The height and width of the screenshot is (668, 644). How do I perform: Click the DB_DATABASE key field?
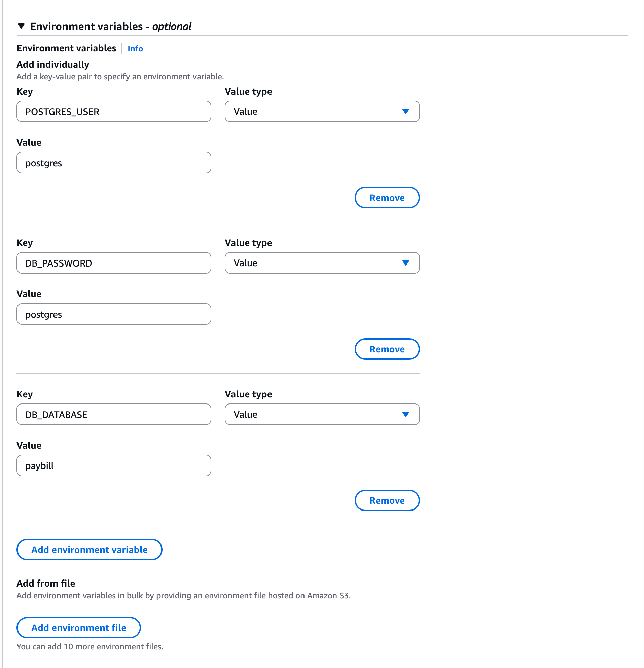113,414
